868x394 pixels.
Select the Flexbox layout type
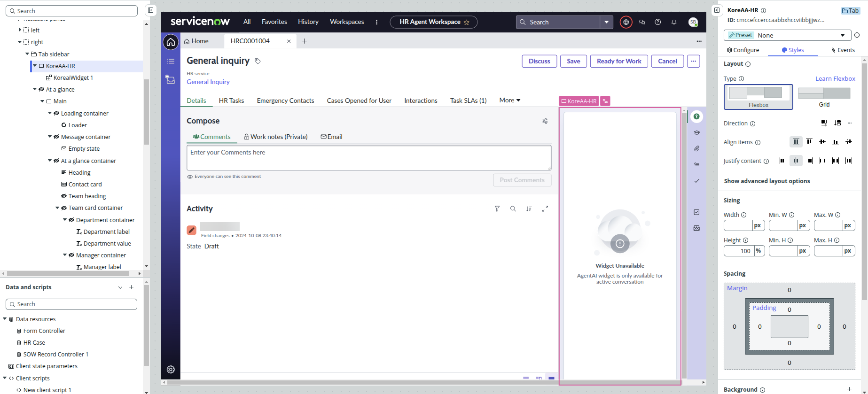tap(758, 97)
